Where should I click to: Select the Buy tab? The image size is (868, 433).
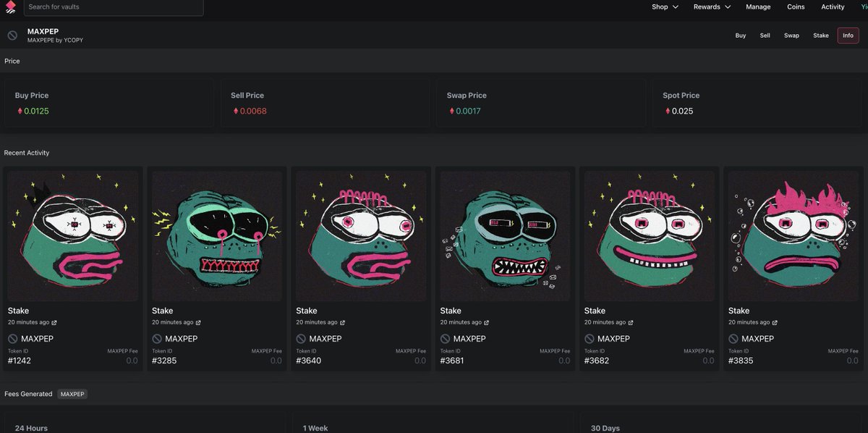tap(741, 35)
